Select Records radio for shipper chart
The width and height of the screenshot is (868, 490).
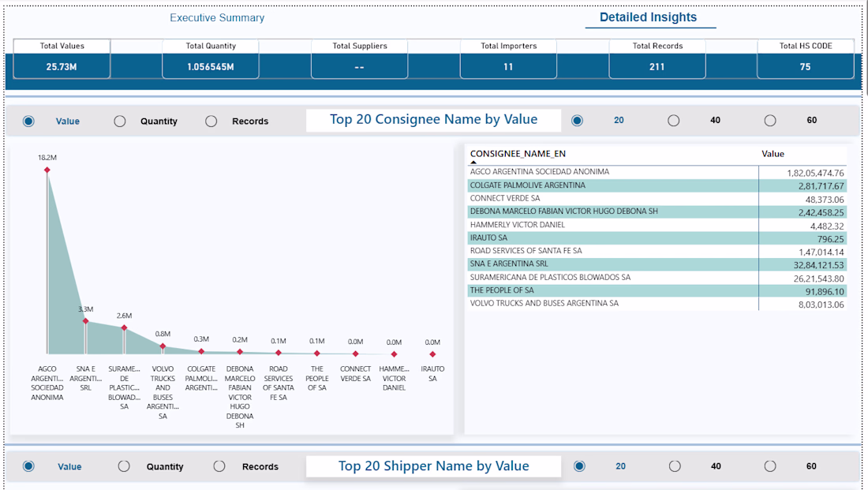click(219, 466)
